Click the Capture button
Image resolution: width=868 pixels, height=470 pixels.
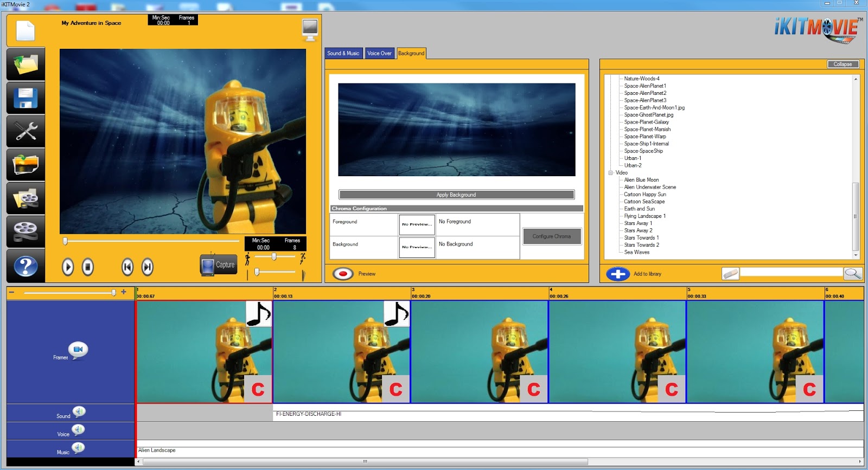coord(219,265)
